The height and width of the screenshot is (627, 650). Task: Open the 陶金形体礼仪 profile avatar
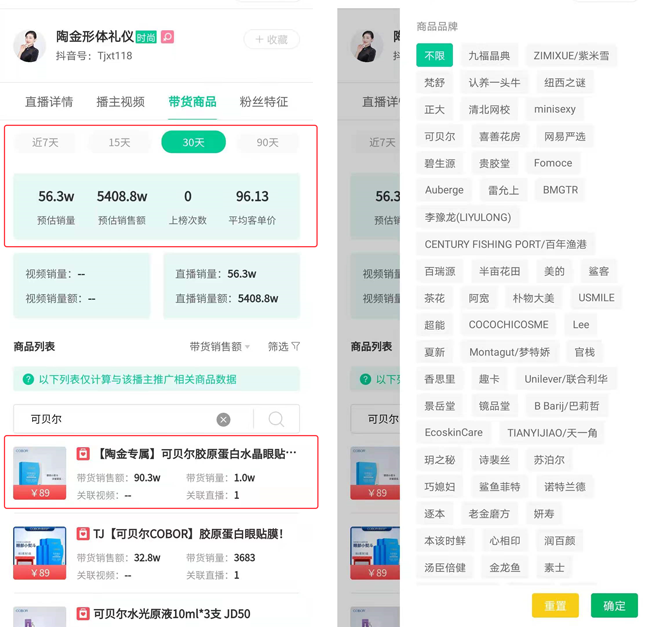[29, 46]
